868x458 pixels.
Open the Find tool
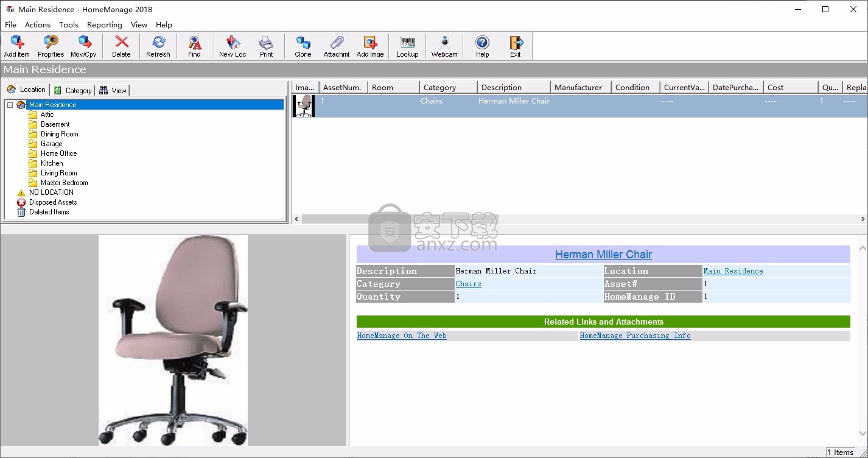click(x=194, y=46)
